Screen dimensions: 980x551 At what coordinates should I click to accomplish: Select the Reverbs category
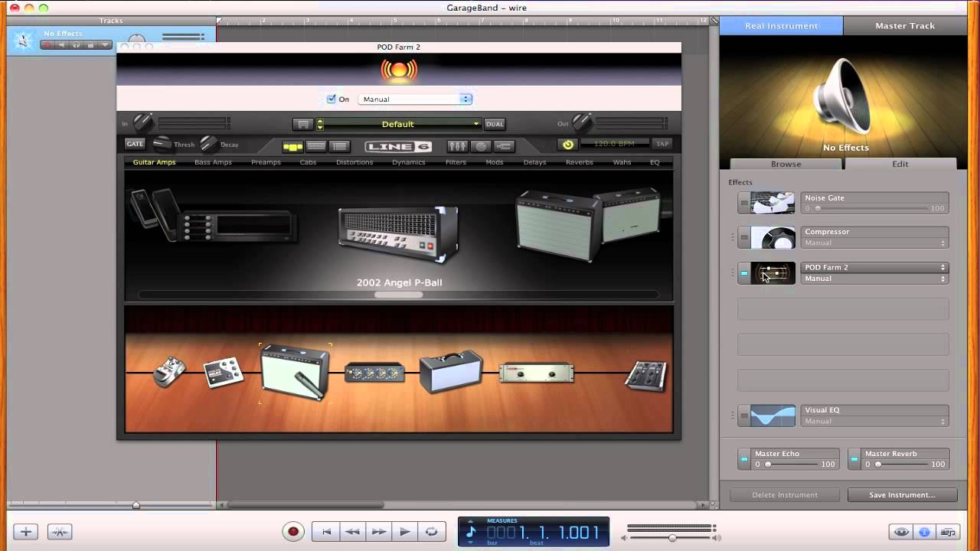pyautogui.click(x=580, y=162)
